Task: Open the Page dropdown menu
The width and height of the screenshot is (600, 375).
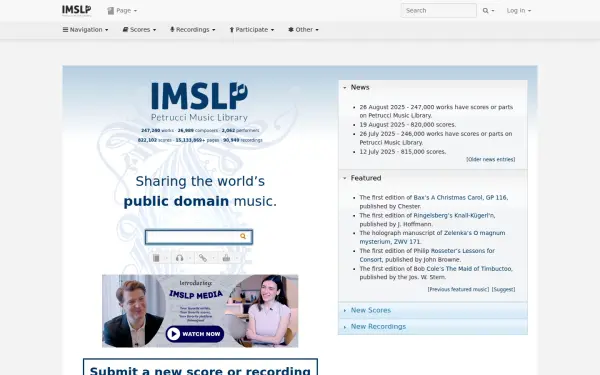Action: click(x=122, y=11)
